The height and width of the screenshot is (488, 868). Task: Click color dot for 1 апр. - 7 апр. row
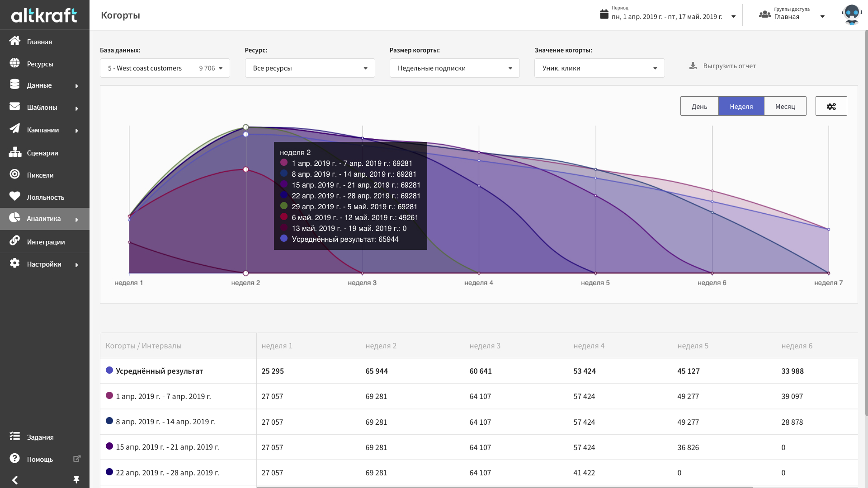click(x=109, y=395)
